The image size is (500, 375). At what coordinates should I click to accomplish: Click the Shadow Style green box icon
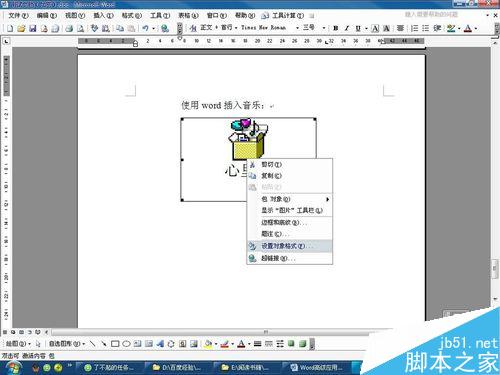tap(291, 343)
